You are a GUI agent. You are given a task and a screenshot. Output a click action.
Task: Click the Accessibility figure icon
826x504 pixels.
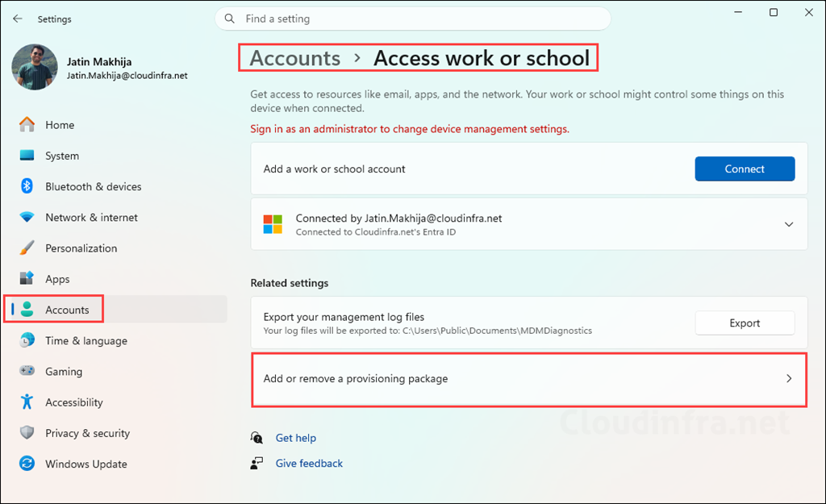tap(27, 402)
